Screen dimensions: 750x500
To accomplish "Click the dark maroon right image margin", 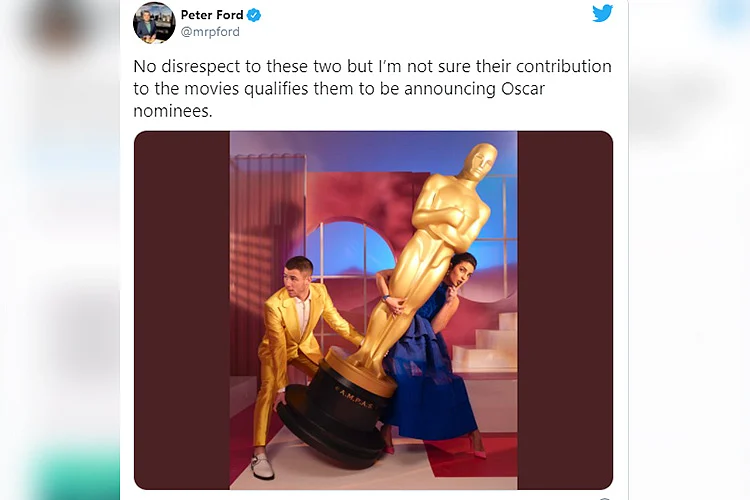I will click(x=565, y=310).
